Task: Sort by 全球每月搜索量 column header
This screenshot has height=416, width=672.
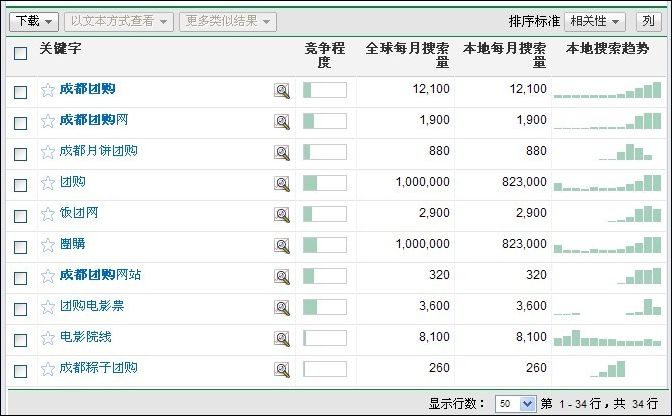Action: pyautogui.click(x=406, y=55)
